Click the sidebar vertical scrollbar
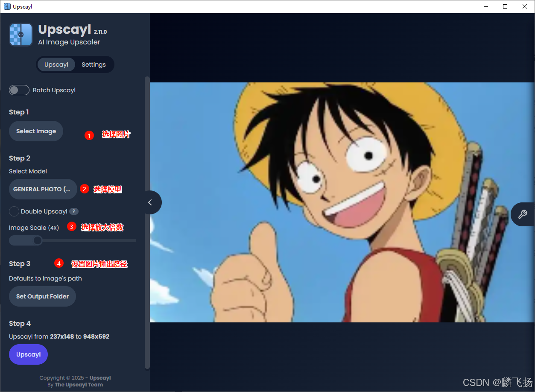Viewport: 535px width, 392px height. [x=147, y=222]
